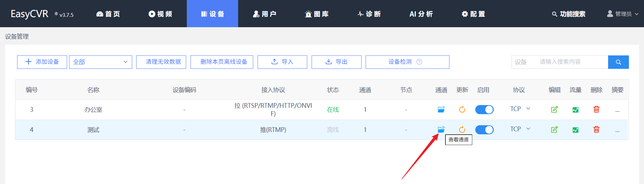Click the 导入 button
Image resolution: width=644 pixels, height=184 pixels.
pos(282,62)
